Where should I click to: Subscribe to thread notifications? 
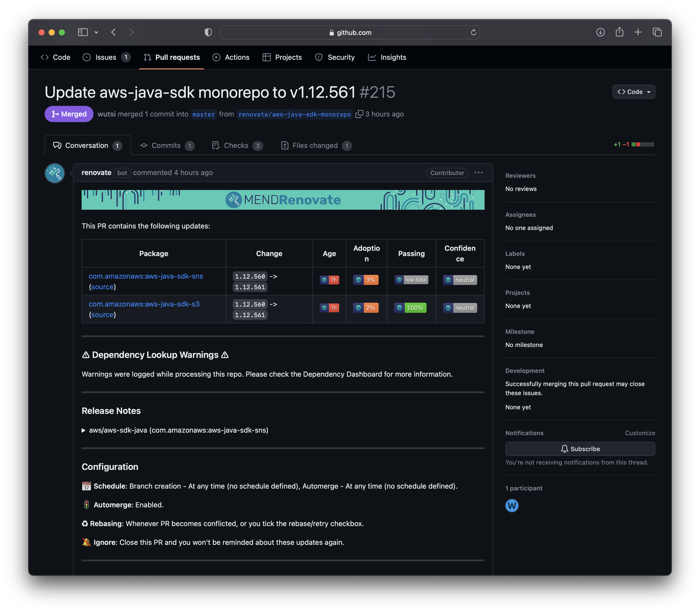[580, 449]
